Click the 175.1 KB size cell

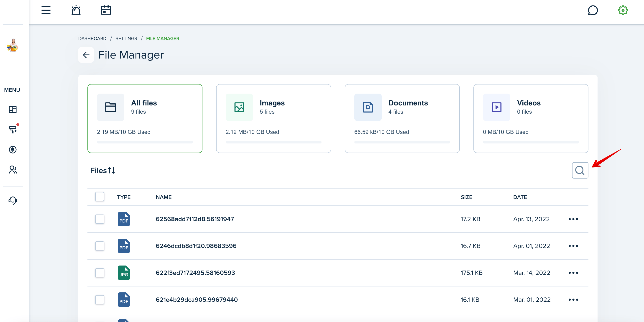(471, 273)
